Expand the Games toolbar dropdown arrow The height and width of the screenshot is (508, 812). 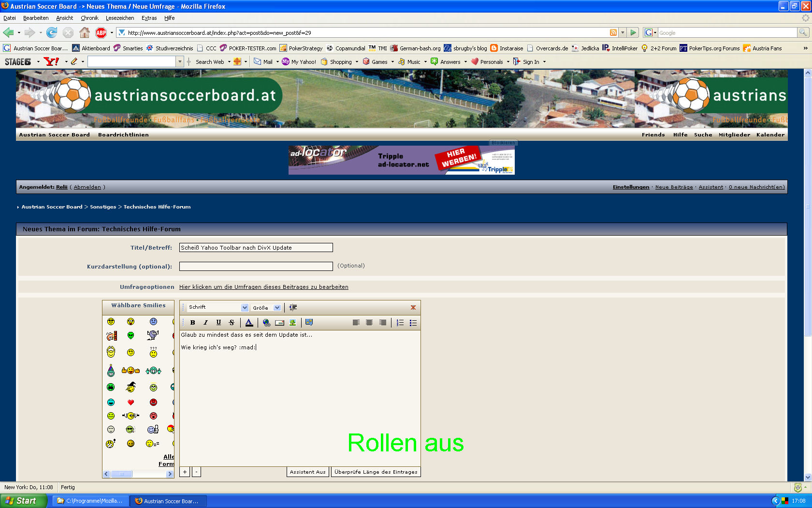[392, 62]
